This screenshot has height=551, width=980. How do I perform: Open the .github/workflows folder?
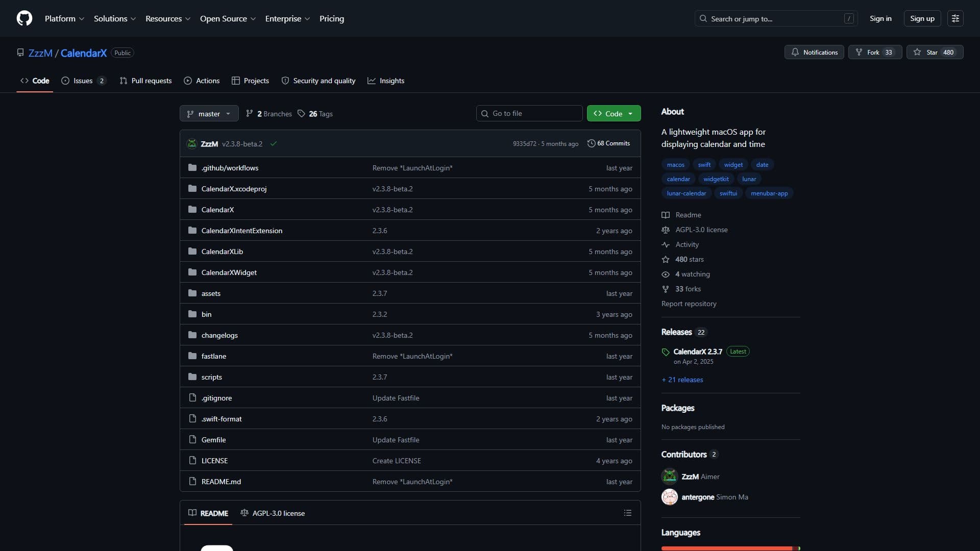pos(230,168)
